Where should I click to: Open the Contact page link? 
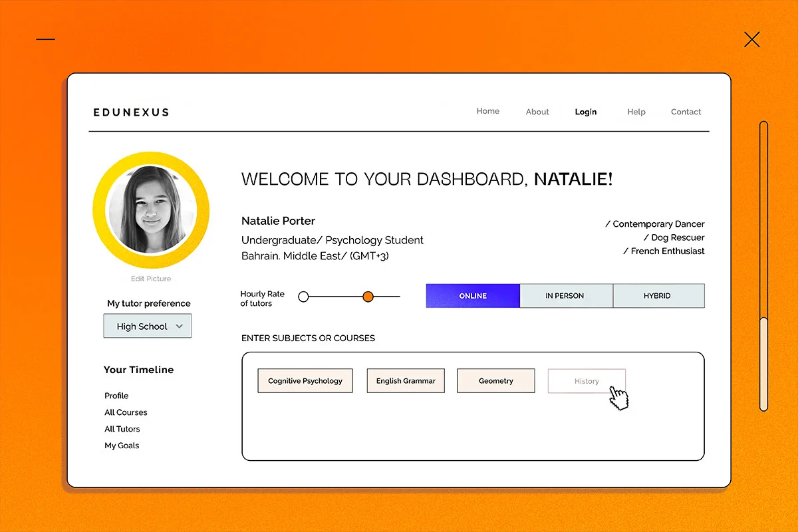point(686,112)
